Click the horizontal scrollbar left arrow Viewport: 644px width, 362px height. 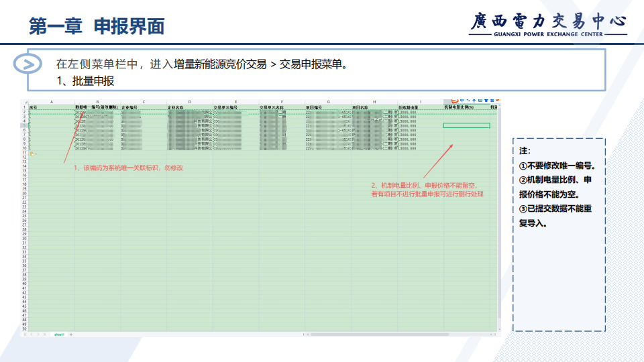click(x=308, y=335)
